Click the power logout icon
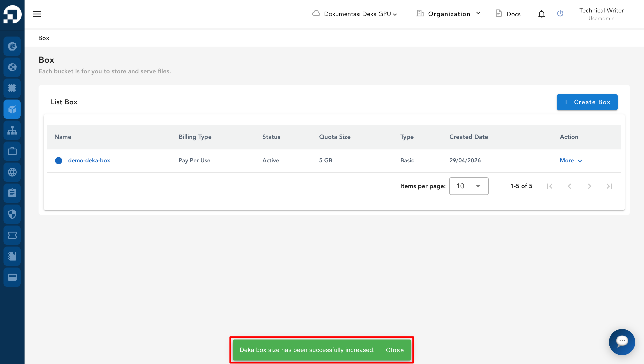The height and width of the screenshot is (364, 644). tap(560, 14)
